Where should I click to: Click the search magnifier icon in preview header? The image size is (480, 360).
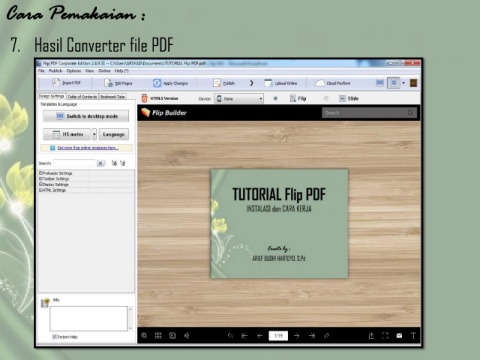click(x=410, y=113)
